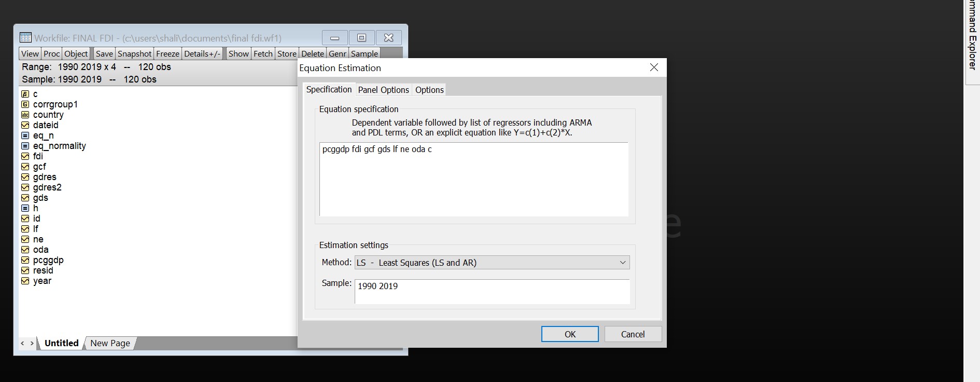Open the Options tab in dialog
The width and height of the screenshot is (980, 382).
[429, 90]
